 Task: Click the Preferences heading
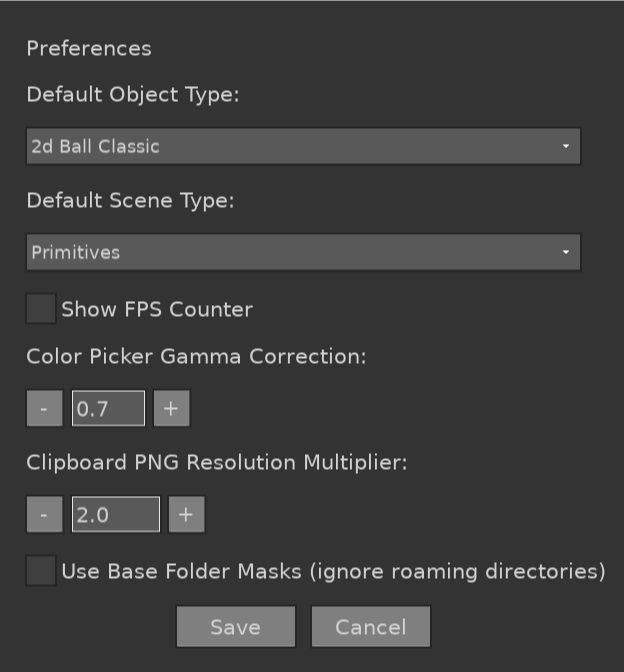[89, 48]
